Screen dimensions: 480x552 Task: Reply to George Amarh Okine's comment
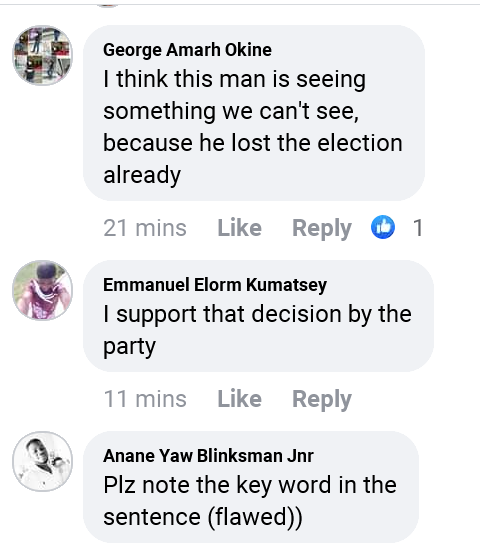322,228
